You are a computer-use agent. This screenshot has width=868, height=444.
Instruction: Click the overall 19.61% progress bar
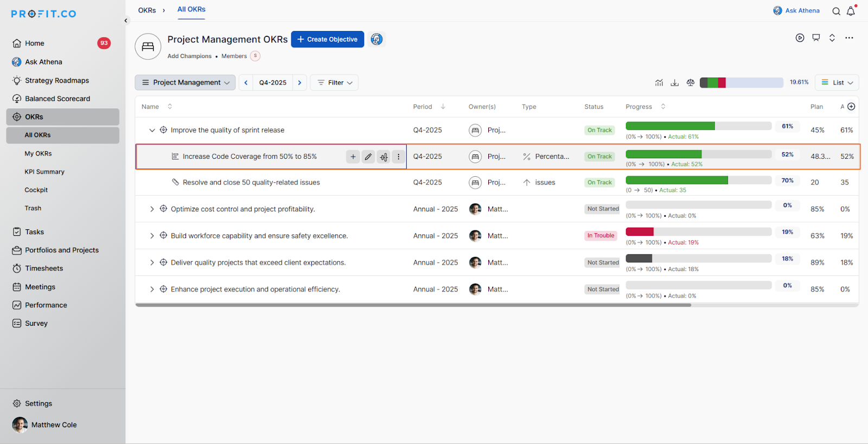[741, 82]
